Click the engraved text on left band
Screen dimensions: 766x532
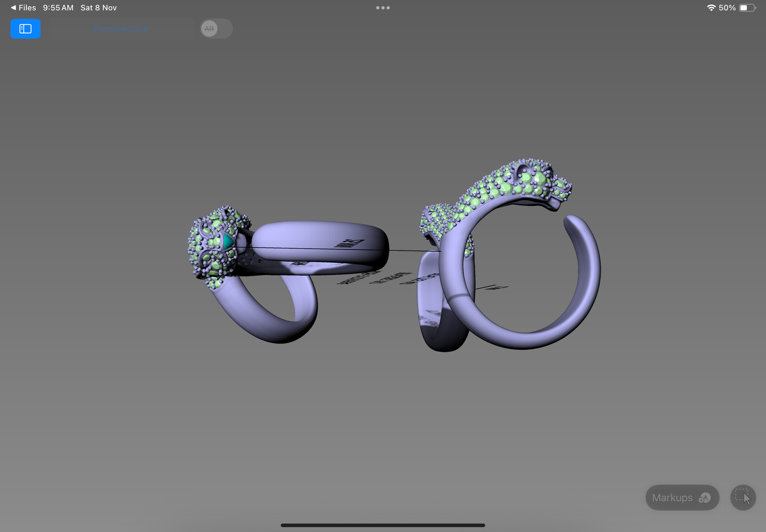tap(350, 244)
